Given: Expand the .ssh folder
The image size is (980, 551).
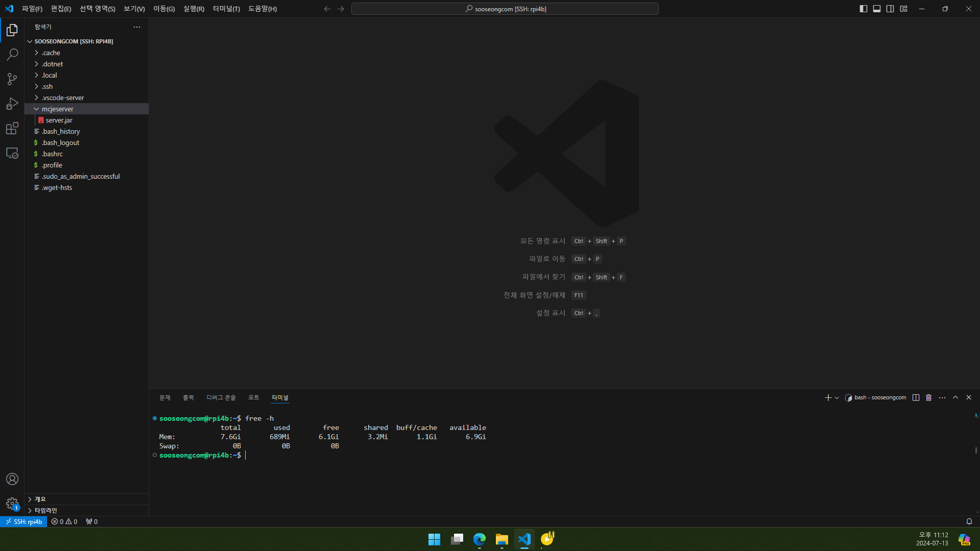Looking at the screenshot, I should click(x=86, y=86).
